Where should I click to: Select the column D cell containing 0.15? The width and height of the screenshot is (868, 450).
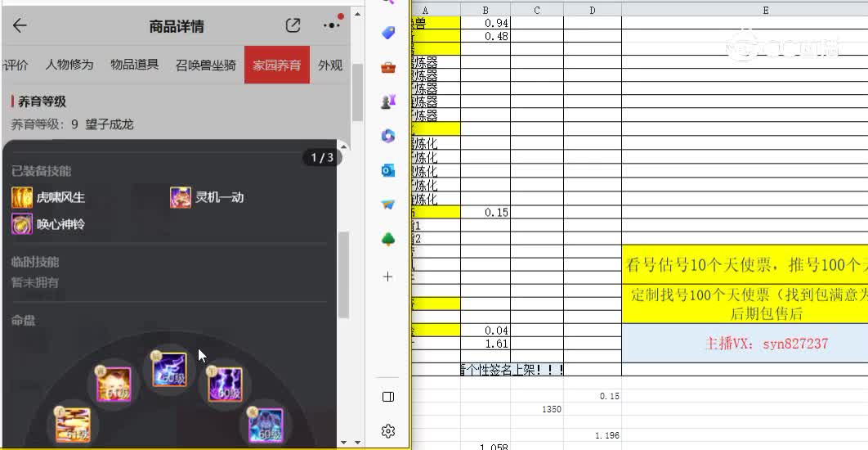coord(593,396)
